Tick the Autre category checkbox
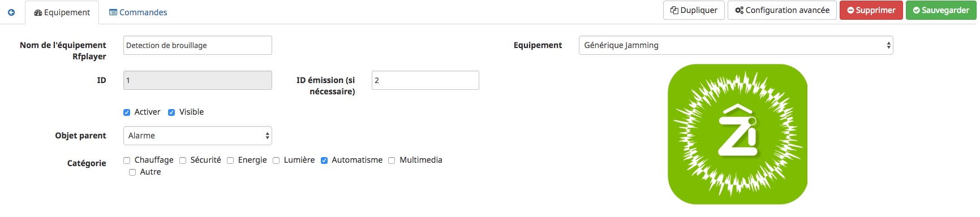 132,172
